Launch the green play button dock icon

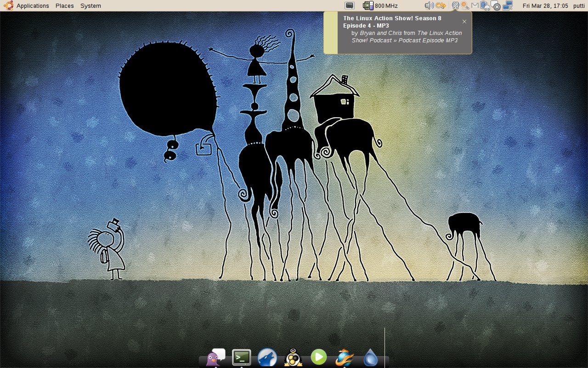319,356
